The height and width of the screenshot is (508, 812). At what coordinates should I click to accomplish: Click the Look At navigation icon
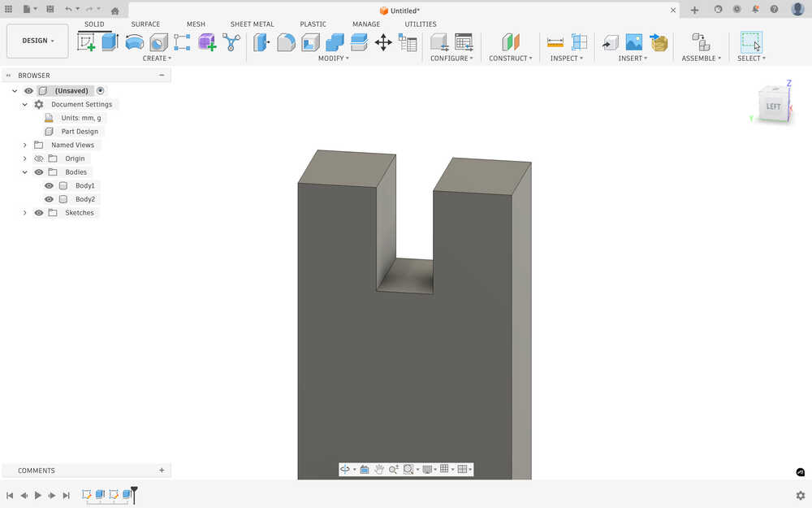tap(365, 469)
